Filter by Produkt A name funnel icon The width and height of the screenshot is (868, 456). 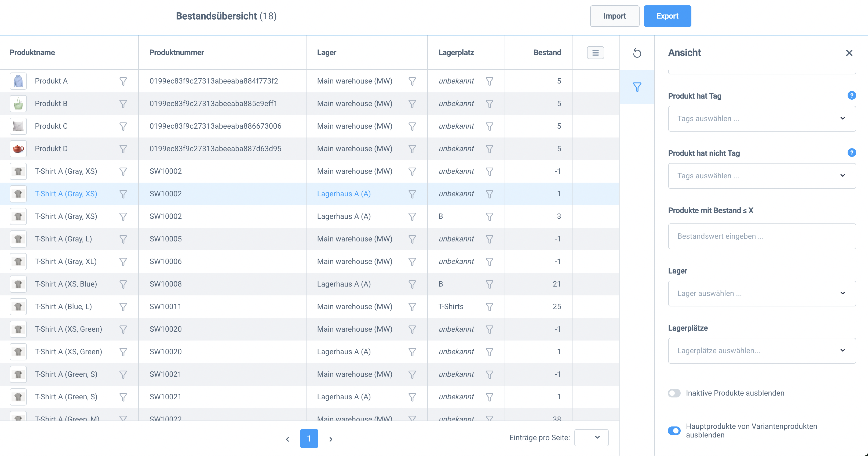point(123,81)
